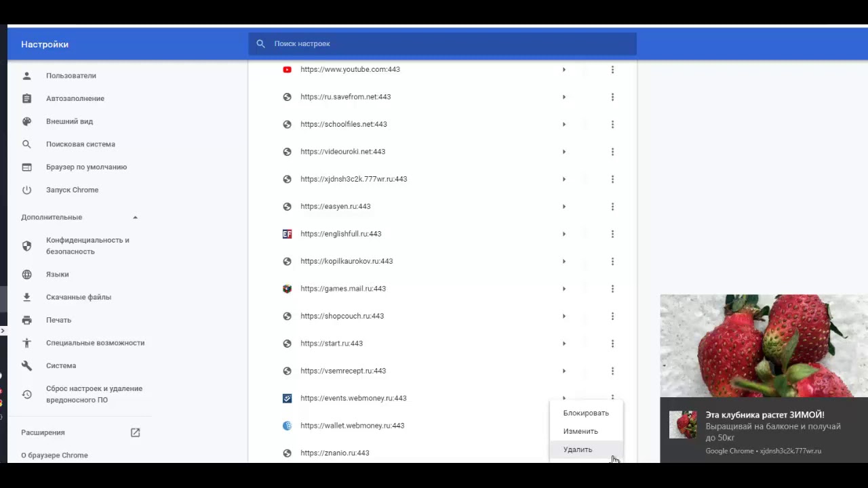Screen dimensions: 868x488
Task: Expand details arrow for ru.savefrom.net
Action: [564, 97]
